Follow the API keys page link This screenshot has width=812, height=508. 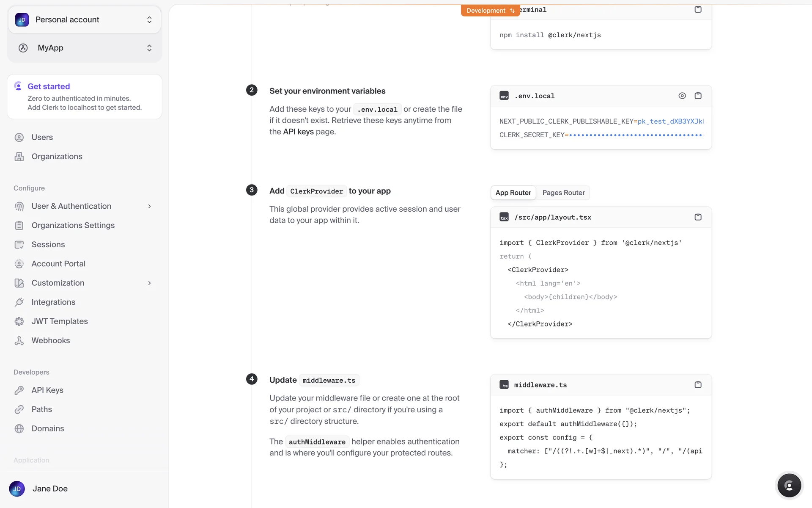298,132
